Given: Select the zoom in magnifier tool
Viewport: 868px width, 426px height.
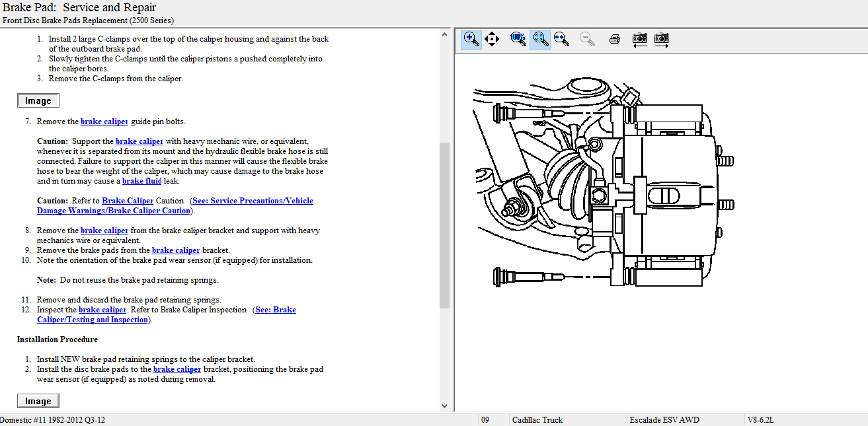Looking at the screenshot, I should tap(471, 39).
